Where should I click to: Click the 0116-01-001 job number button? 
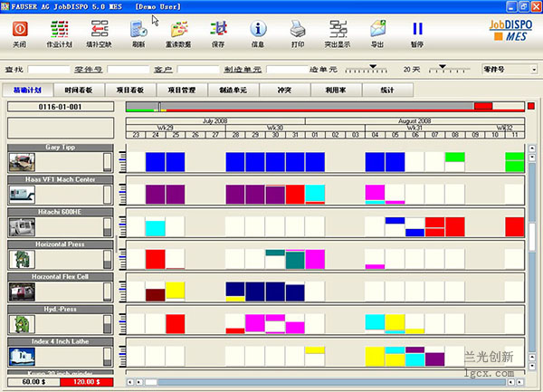click(x=61, y=107)
